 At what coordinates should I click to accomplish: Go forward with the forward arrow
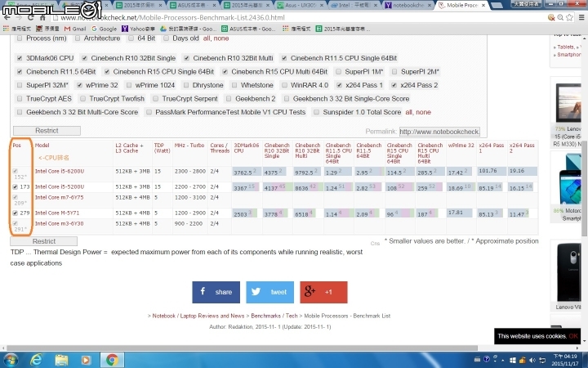point(19,18)
